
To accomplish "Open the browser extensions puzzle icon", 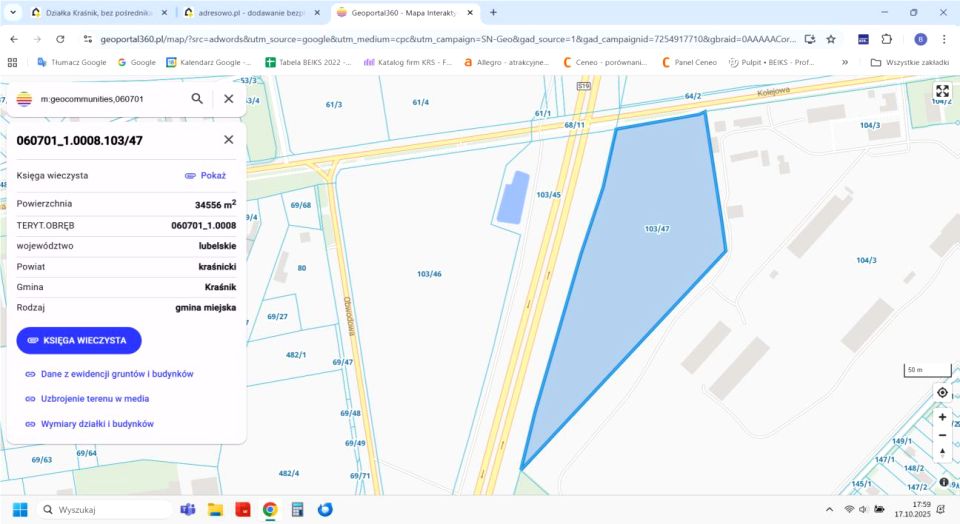I will 887,39.
